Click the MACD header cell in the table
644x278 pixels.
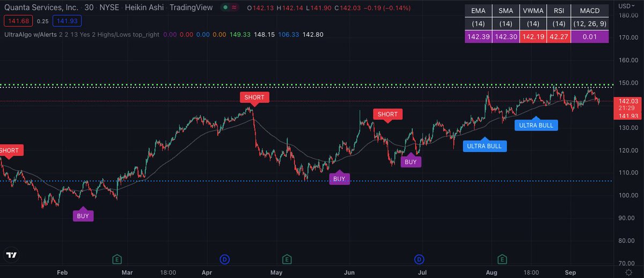point(590,11)
